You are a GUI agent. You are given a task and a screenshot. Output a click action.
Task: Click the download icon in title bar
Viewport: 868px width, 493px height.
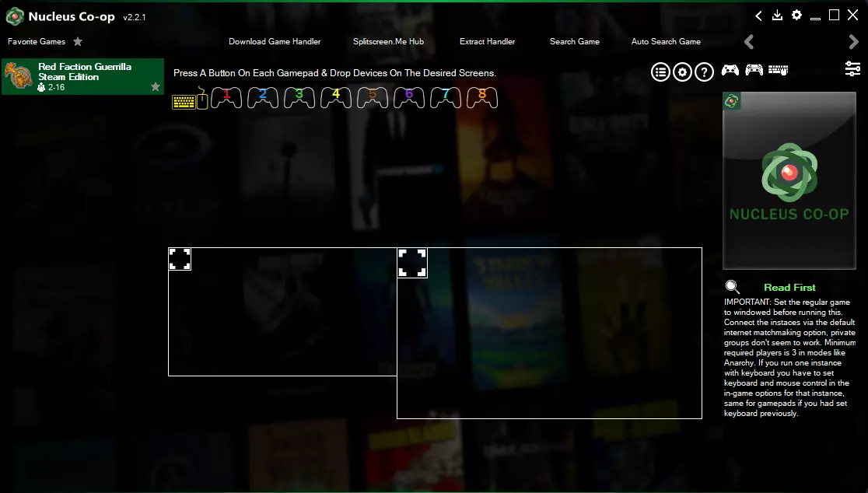point(777,16)
